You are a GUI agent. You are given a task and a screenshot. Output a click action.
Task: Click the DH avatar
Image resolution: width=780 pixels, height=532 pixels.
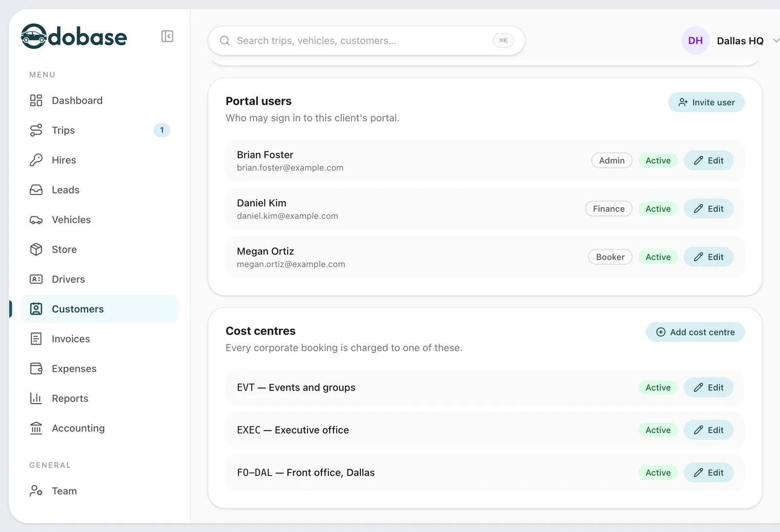pos(695,40)
